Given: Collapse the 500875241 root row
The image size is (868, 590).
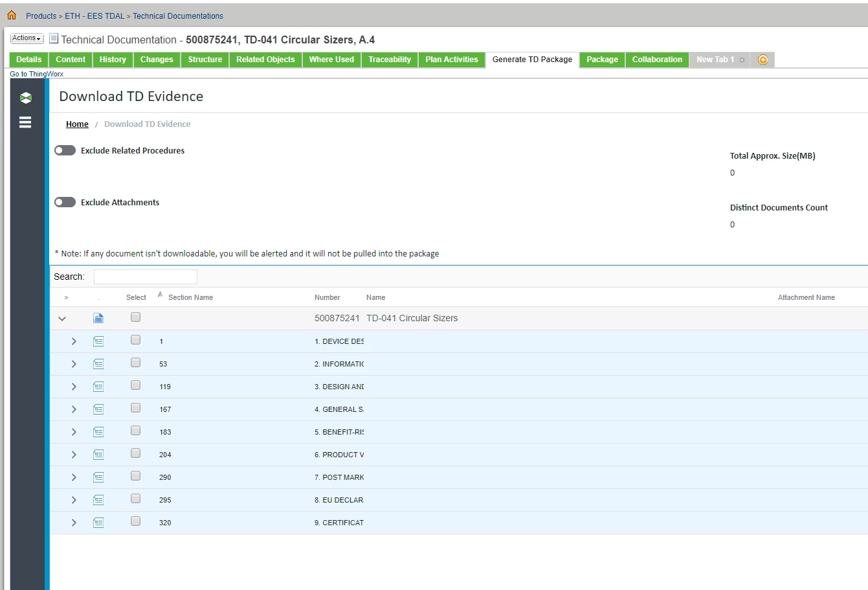Looking at the screenshot, I should (62, 319).
